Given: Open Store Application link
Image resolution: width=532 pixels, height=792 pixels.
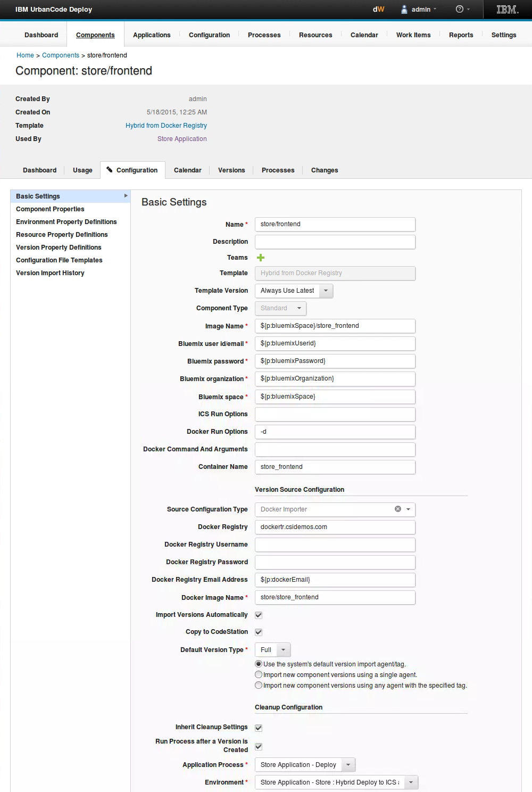Looking at the screenshot, I should (182, 139).
